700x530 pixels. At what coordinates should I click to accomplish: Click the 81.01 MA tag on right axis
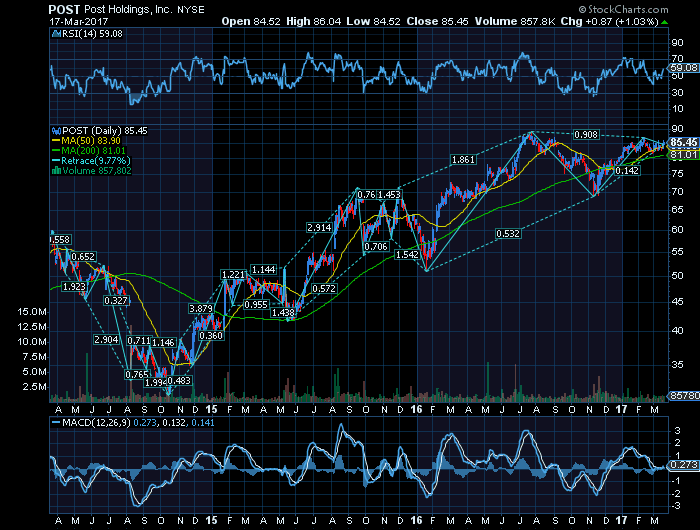pyautogui.click(x=683, y=155)
